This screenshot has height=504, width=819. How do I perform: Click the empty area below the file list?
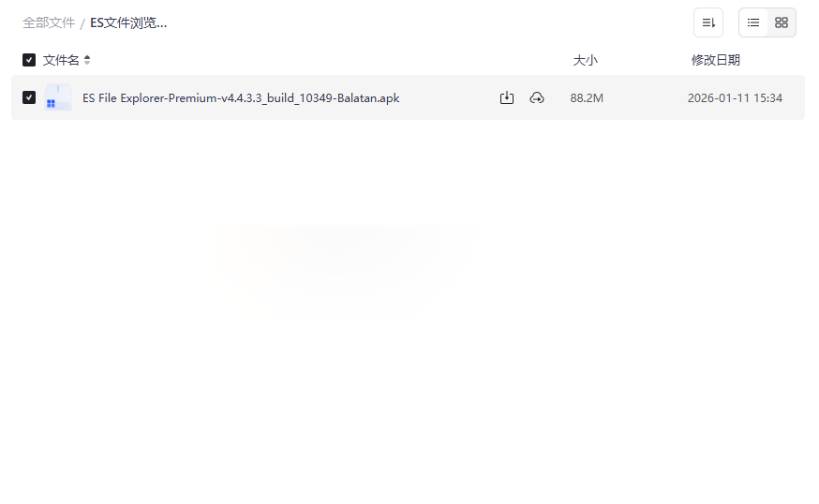pyautogui.click(x=408, y=314)
